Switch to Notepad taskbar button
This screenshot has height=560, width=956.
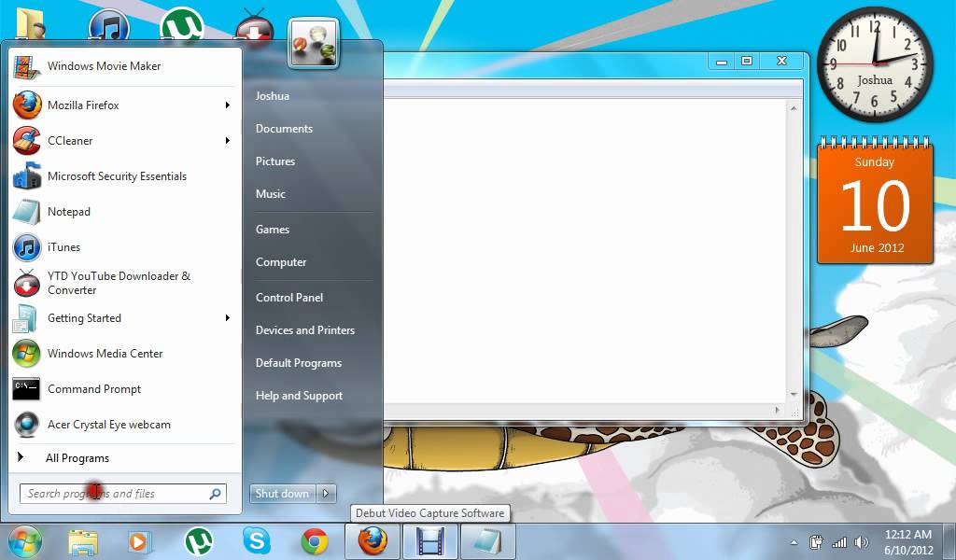pyautogui.click(x=487, y=541)
